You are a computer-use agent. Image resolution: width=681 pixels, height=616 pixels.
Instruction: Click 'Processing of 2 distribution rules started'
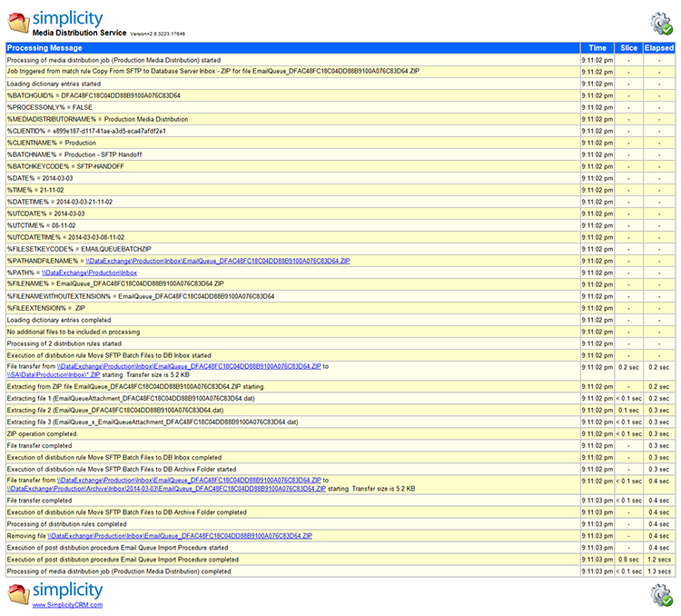coord(64,343)
